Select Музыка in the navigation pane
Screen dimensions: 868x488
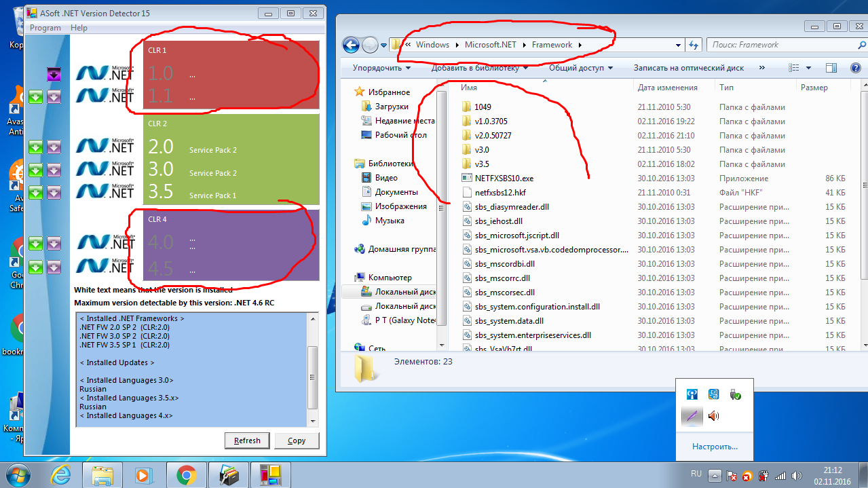(x=390, y=221)
